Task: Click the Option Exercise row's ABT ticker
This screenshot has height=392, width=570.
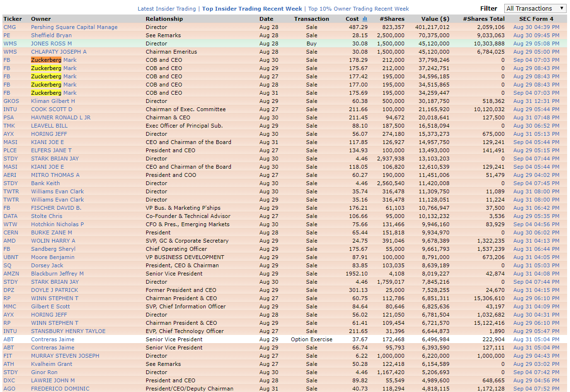Action: point(9,339)
